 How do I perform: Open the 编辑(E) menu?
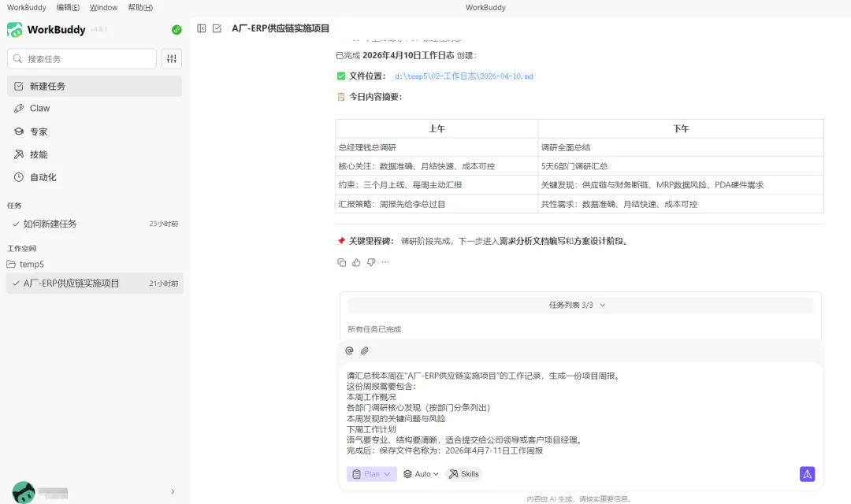[68, 8]
